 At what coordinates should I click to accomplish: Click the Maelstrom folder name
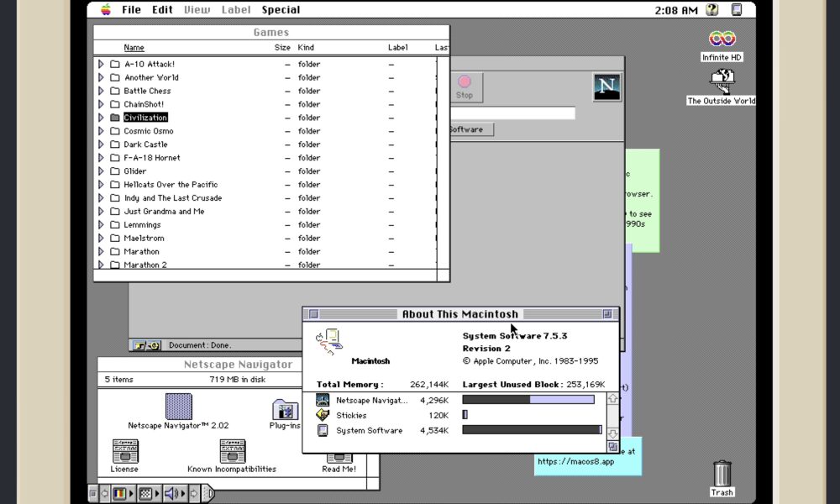pos(144,239)
